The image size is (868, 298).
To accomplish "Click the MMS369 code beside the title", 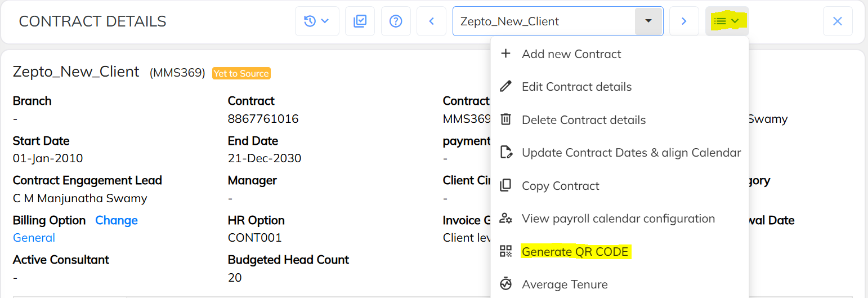I will coord(177,73).
